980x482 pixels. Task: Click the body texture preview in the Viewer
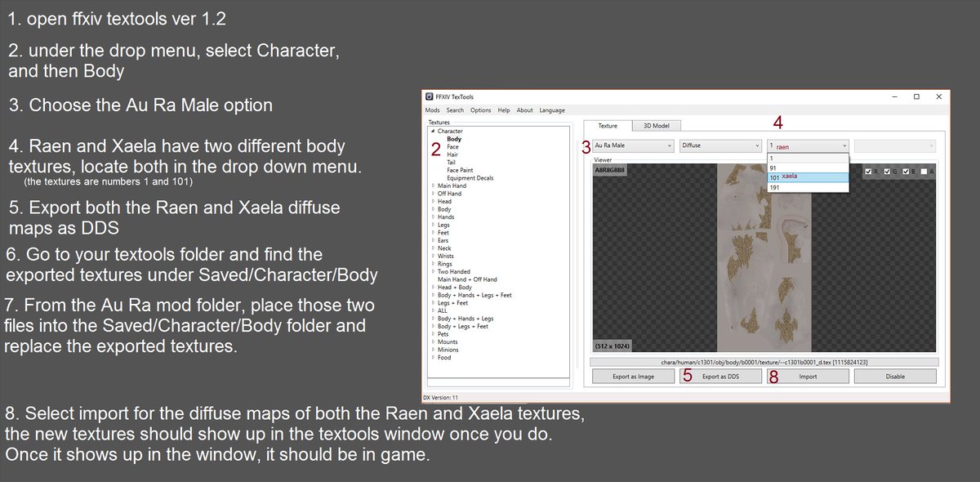764,257
